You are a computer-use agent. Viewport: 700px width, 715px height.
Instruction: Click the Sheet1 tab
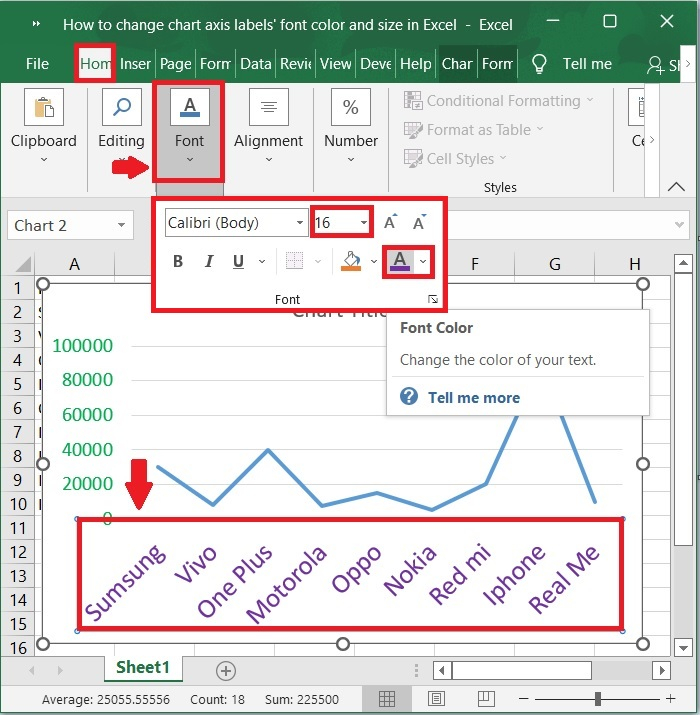pos(143,667)
